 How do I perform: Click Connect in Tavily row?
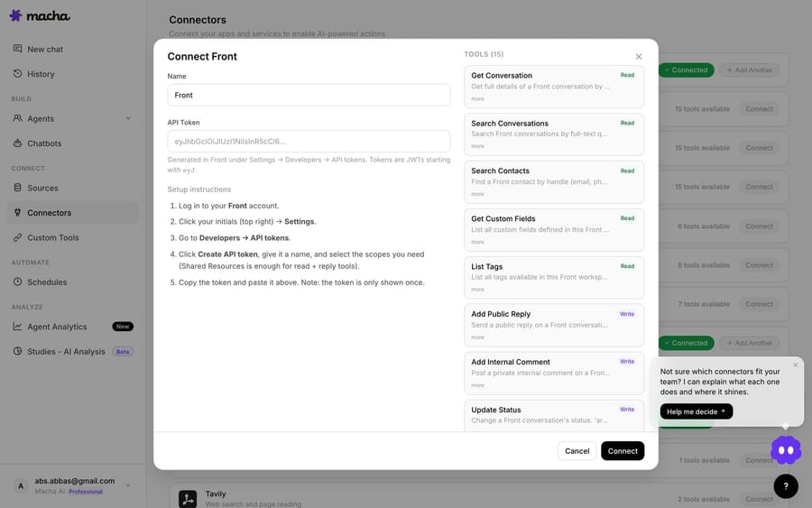coord(759,499)
